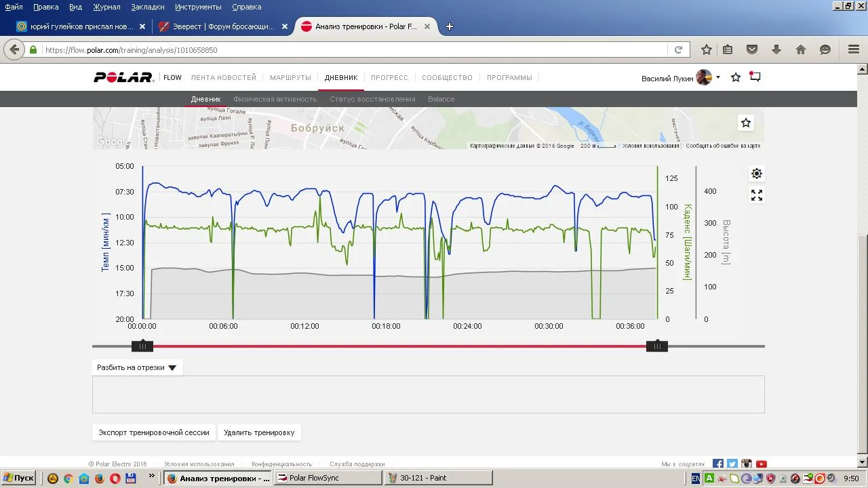
Task: Open the Закладки menu
Action: pyautogui.click(x=148, y=7)
